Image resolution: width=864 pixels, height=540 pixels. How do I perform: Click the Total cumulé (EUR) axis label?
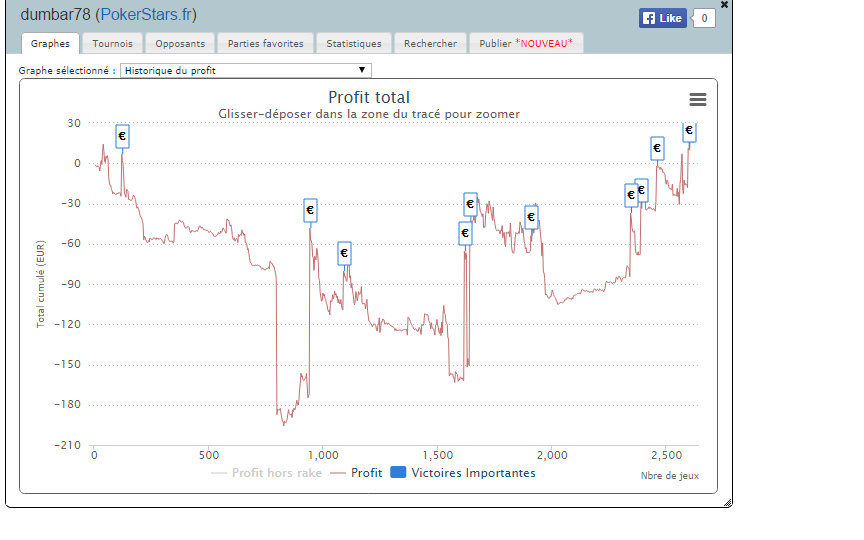[x=40, y=284]
